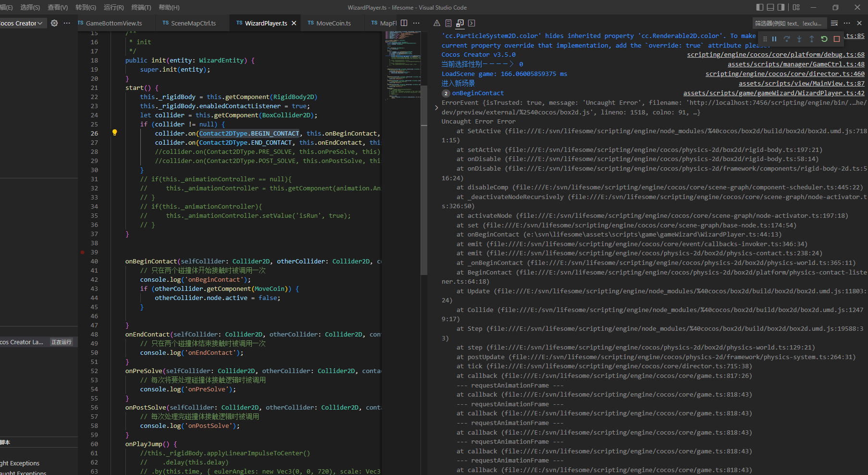Open launch.json via the gear icon
Screen dimensions: 868x475
tap(54, 23)
